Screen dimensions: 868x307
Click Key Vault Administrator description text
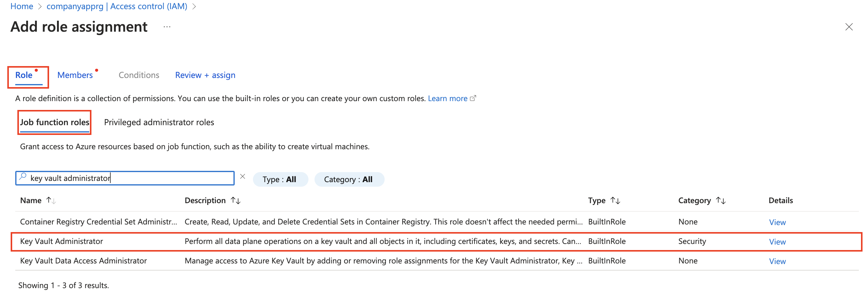coord(383,241)
